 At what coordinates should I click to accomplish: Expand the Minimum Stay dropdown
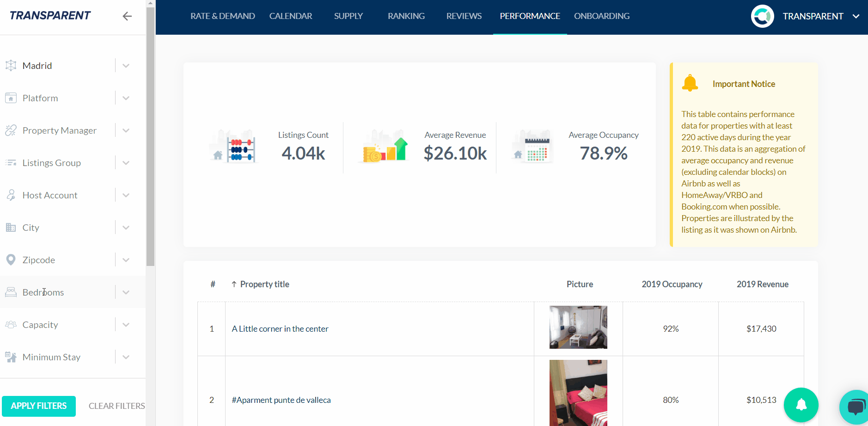(126, 357)
